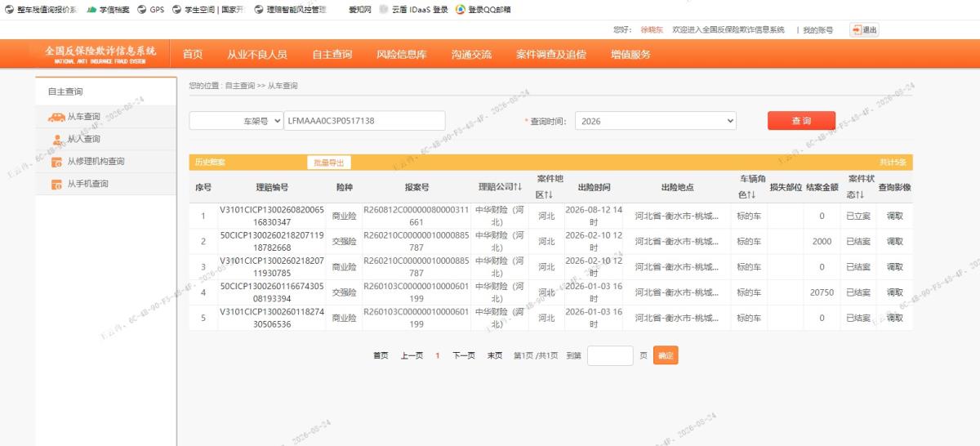Click the red 查询 button
This screenshot has width=980, height=446.
[x=801, y=121]
